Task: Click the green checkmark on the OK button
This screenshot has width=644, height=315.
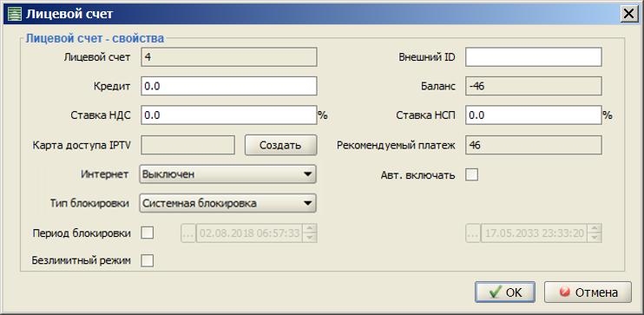Action: pos(496,292)
